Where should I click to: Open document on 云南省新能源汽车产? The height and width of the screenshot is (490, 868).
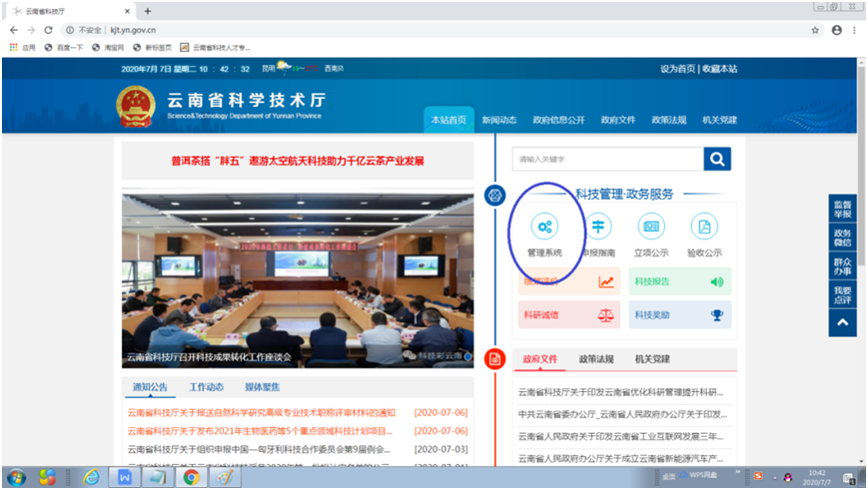620,458
